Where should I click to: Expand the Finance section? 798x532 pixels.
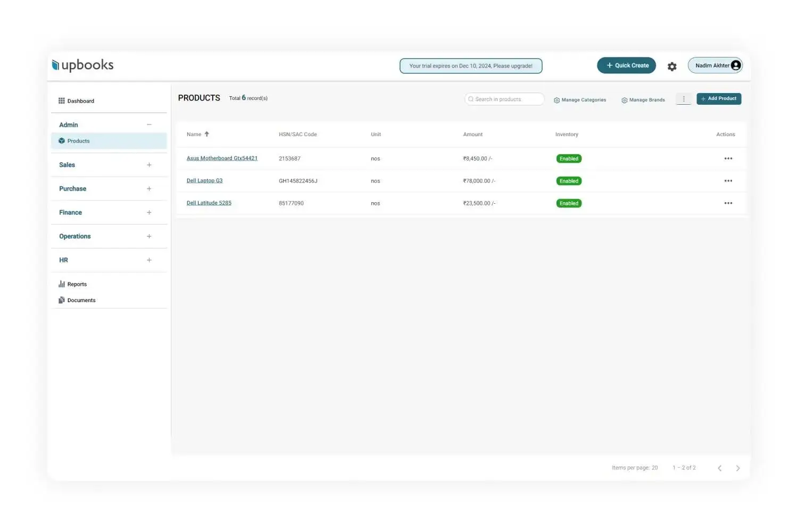tap(149, 213)
